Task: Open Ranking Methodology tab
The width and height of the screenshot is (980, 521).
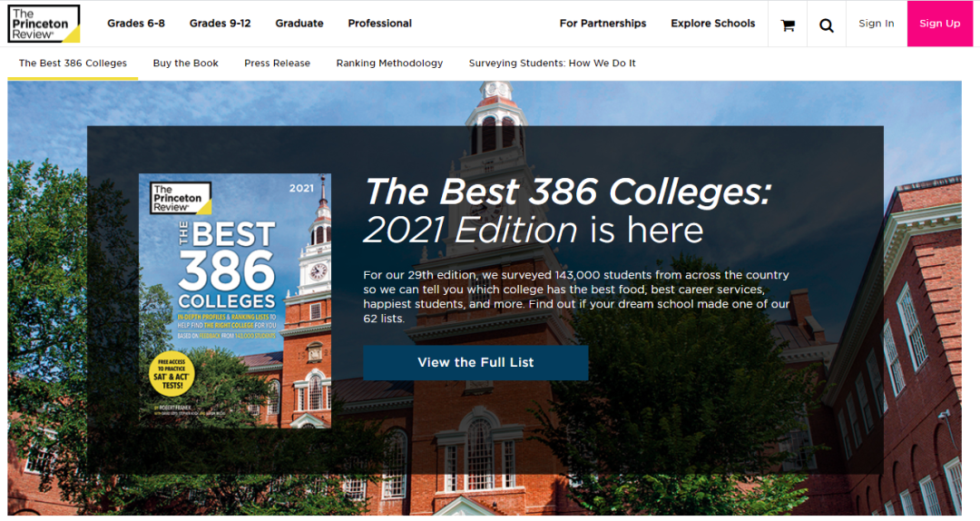Action: click(389, 64)
